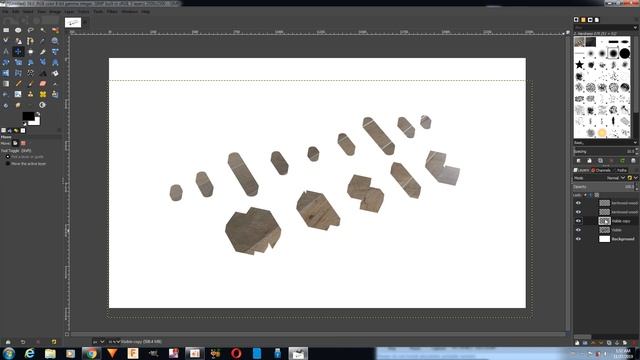Hide the Visible layer
Viewport: 640px width, 360px height.
578,230
